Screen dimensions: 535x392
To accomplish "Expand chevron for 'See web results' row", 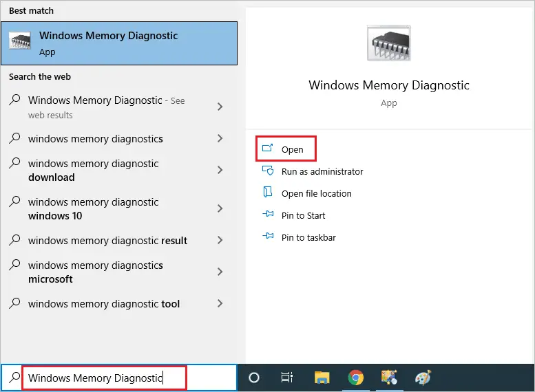I will tap(220, 107).
